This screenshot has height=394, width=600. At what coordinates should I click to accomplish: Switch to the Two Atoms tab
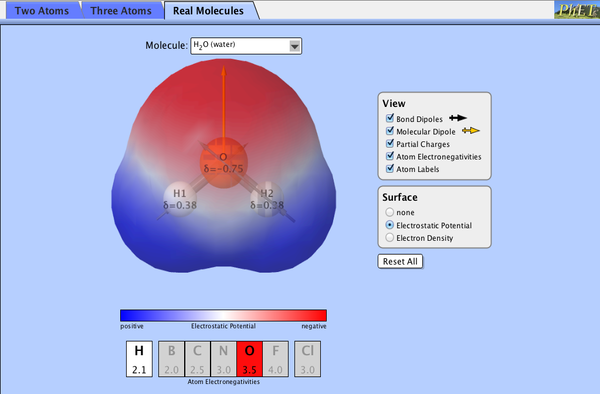[x=42, y=11]
